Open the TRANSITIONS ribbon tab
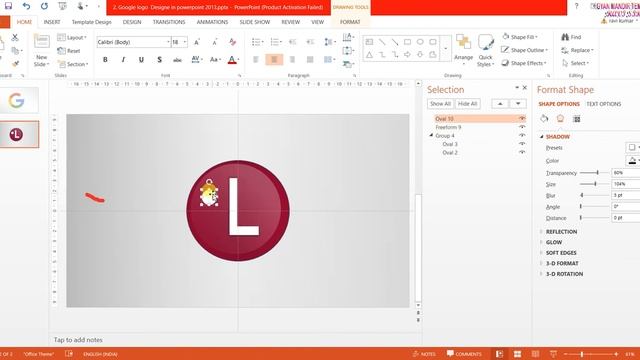Viewport: 640px width, 360px height. 169,22
